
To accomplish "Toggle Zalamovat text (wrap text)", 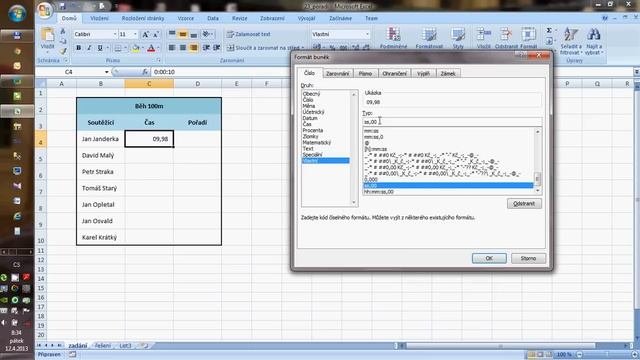I will click(x=249, y=34).
